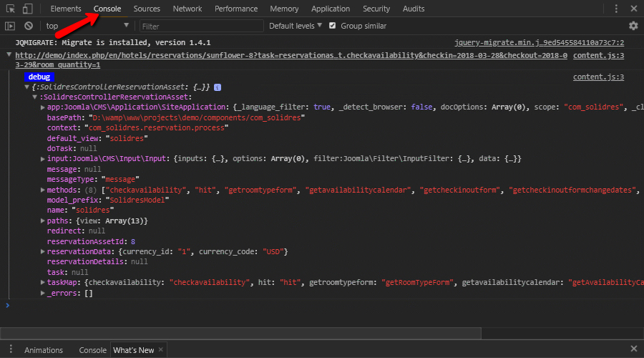Expand the taskMap object entry
Screen dimensions: 644x358
(x=43, y=283)
